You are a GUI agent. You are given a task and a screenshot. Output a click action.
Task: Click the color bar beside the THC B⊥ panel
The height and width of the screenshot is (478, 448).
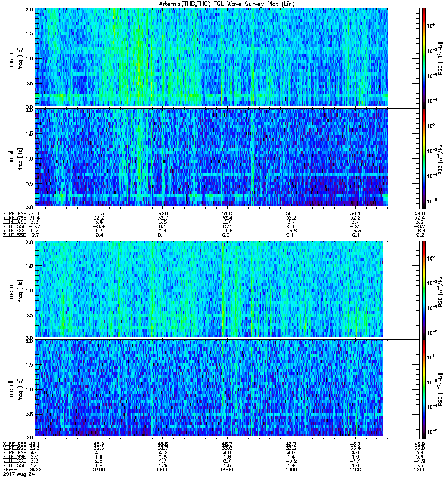pyautogui.click(x=424, y=290)
